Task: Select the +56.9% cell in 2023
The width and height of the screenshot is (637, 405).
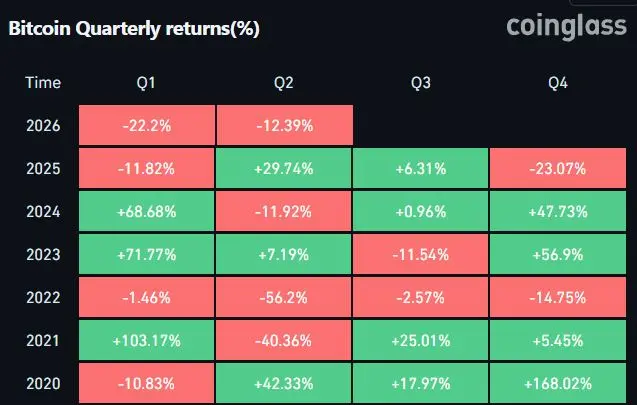Action: point(558,254)
